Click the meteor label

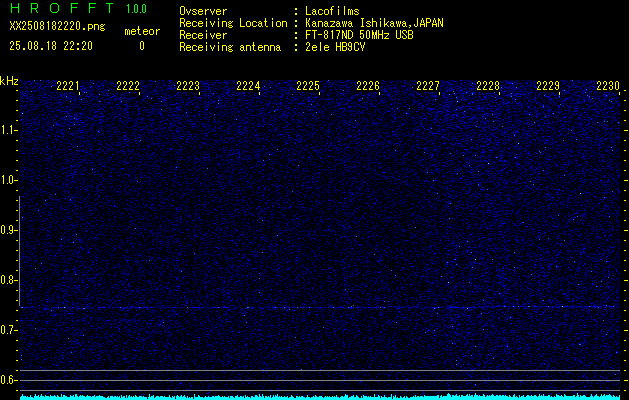[142, 31]
